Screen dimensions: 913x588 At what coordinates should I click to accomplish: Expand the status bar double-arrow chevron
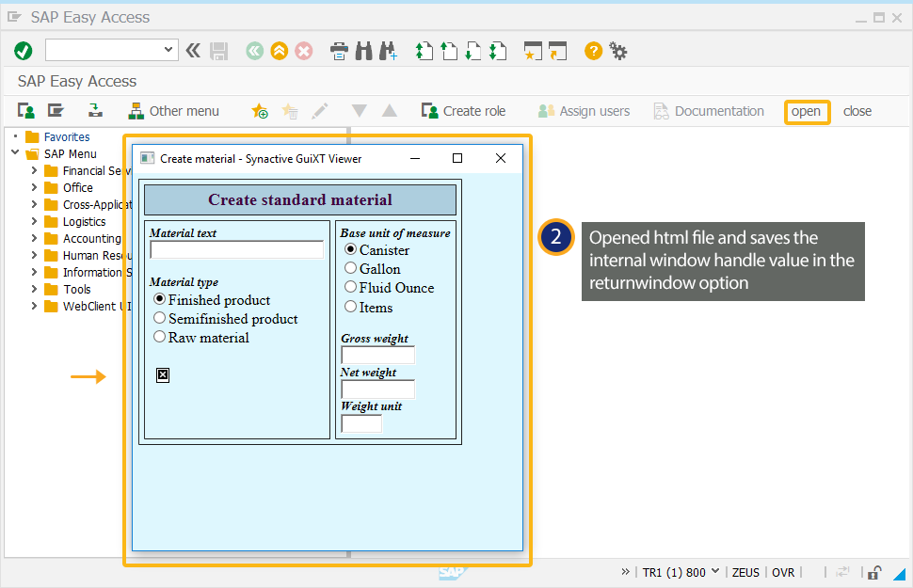pyautogui.click(x=625, y=572)
